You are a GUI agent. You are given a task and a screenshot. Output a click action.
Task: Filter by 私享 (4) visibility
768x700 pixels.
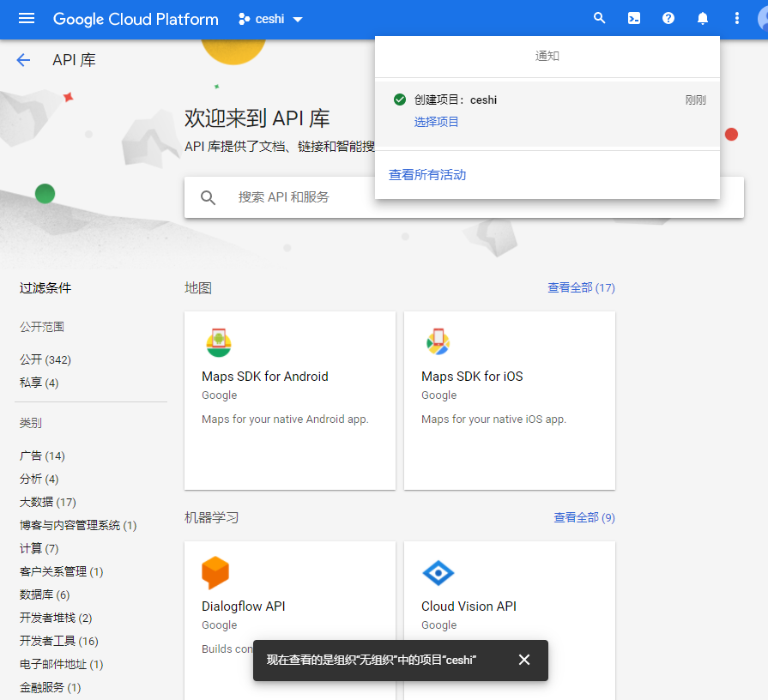39,383
